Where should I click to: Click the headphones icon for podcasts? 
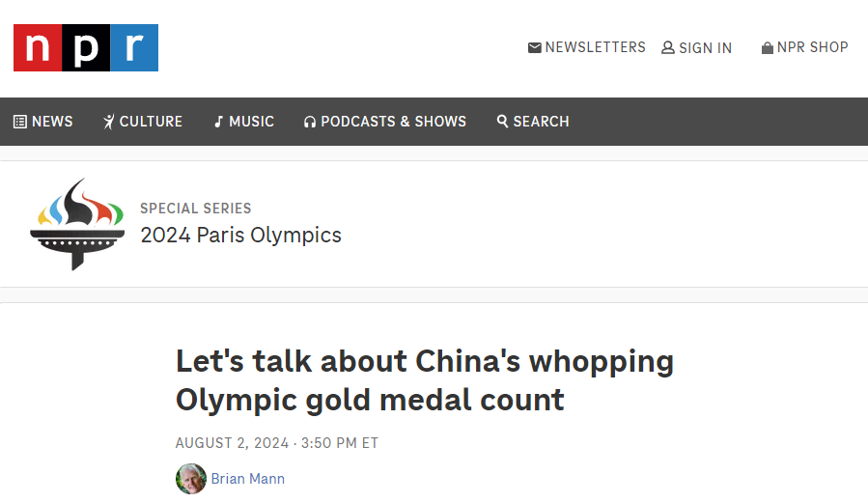(x=310, y=122)
